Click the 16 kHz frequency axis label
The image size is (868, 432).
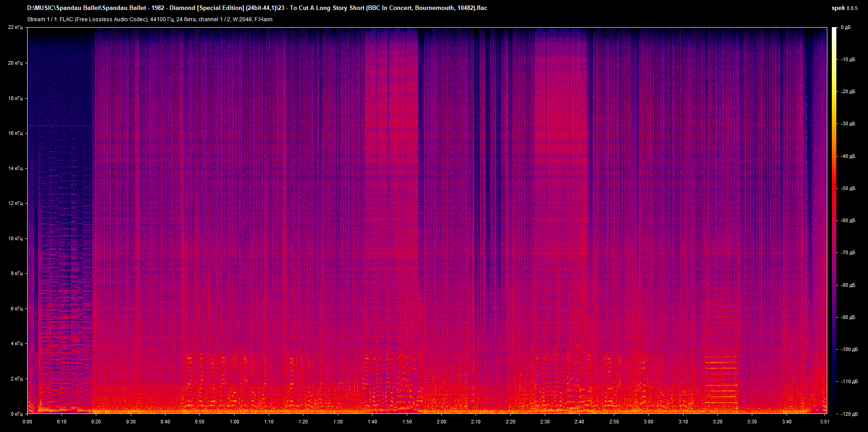(x=15, y=133)
